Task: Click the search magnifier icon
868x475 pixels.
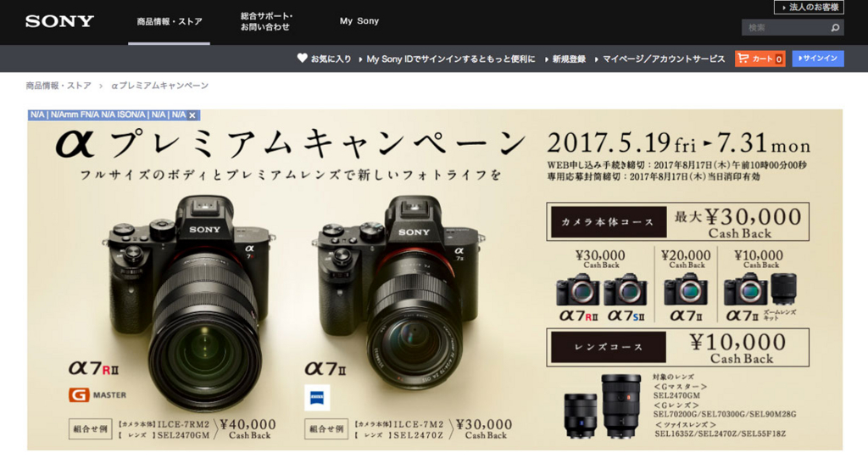Action: 835,28
